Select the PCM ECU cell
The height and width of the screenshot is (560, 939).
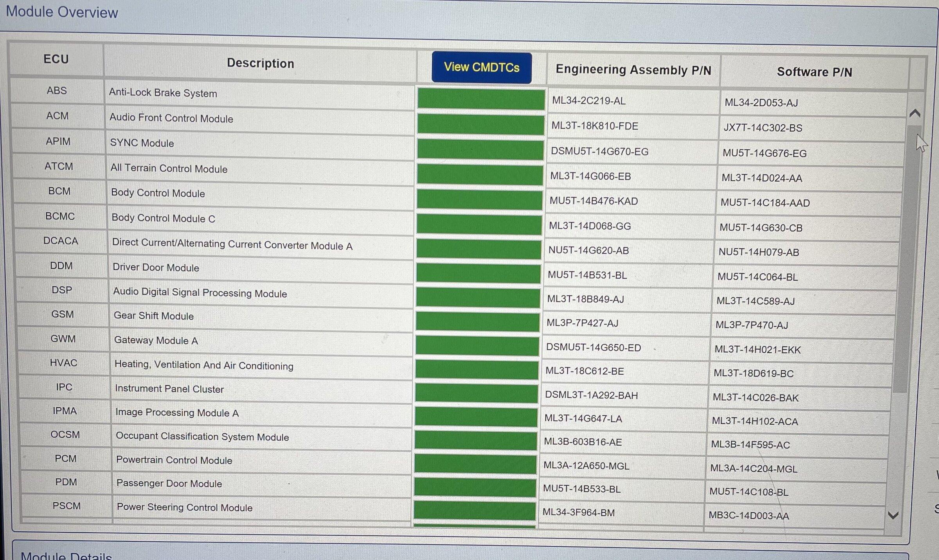(66, 459)
